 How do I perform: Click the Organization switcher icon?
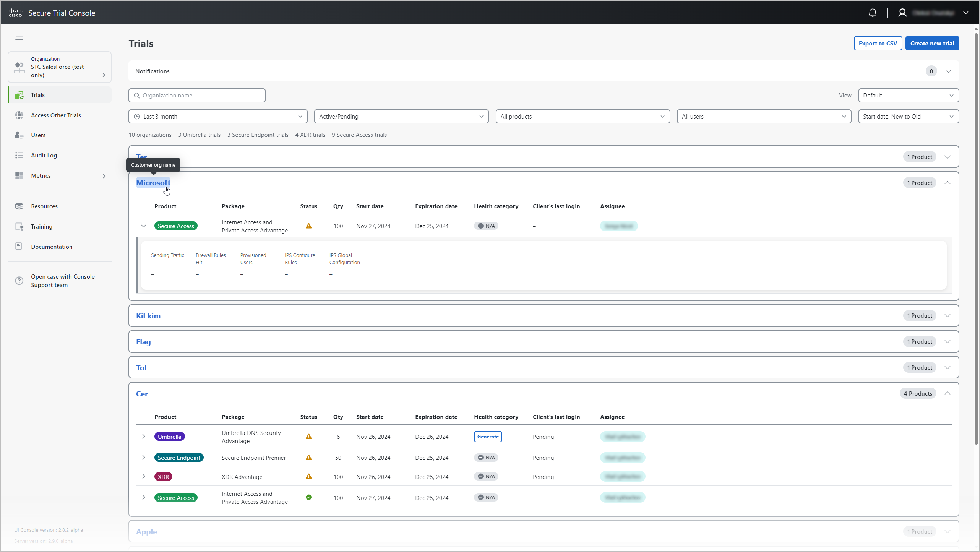19,67
